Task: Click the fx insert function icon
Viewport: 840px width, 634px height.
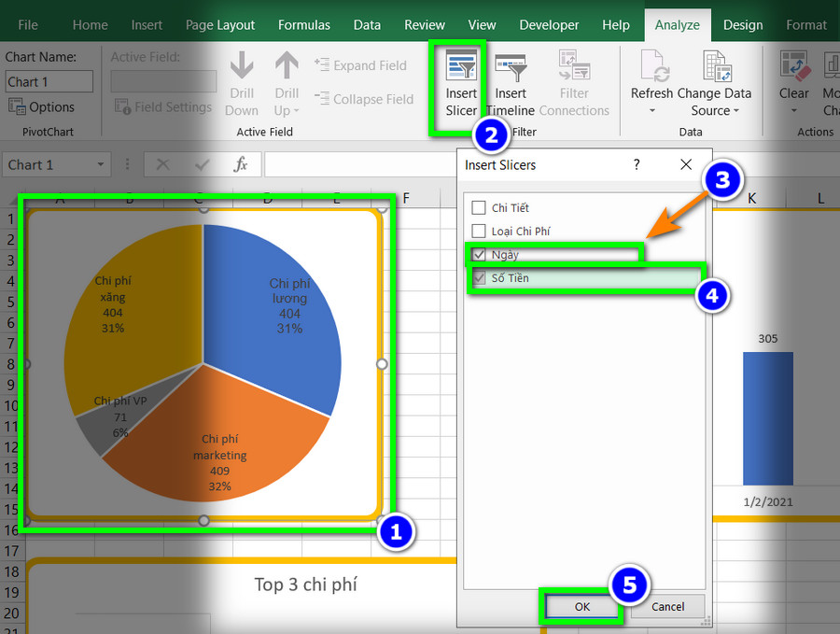Action: [241, 164]
